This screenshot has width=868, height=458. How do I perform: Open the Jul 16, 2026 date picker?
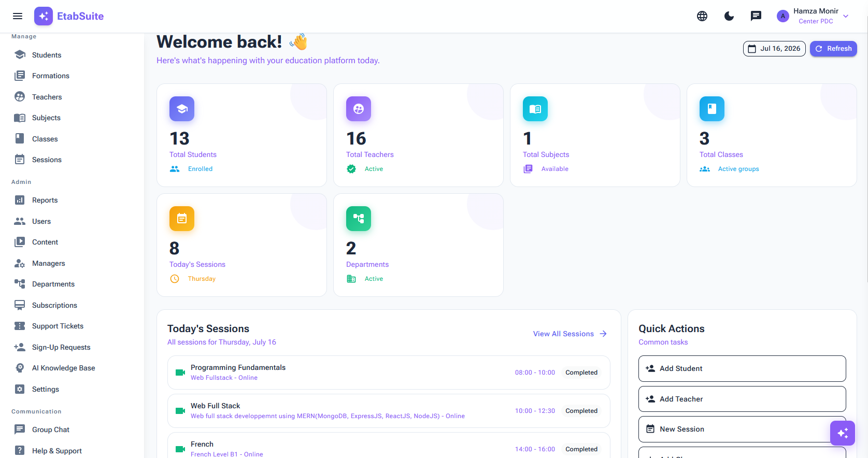[774, 49]
